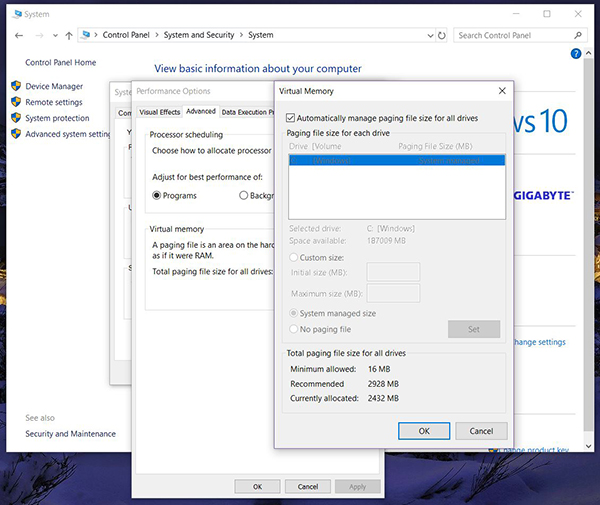Image resolution: width=600 pixels, height=505 pixels.
Task: Click the System window vertical scrollbar
Action: (x=589, y=245)
